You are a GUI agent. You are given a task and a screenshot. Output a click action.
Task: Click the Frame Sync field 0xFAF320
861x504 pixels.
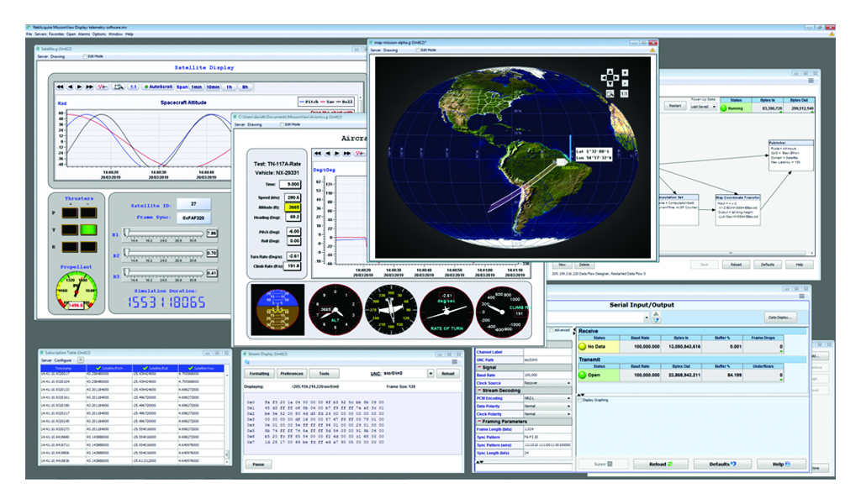193,218
